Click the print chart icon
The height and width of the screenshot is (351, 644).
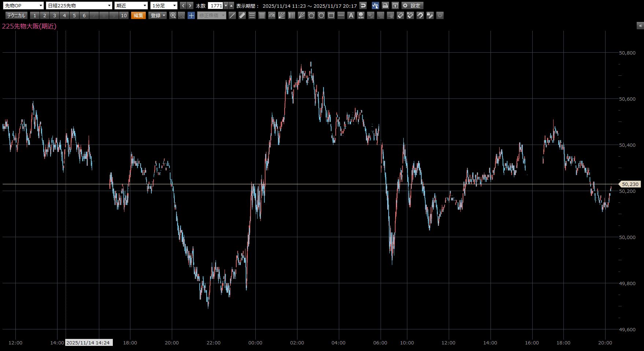(385, 5)
